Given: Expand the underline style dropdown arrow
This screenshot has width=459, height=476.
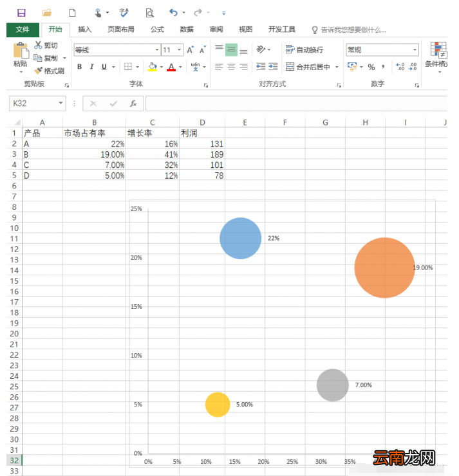Looking at the screenshot, I should click(x=113, y=67).
